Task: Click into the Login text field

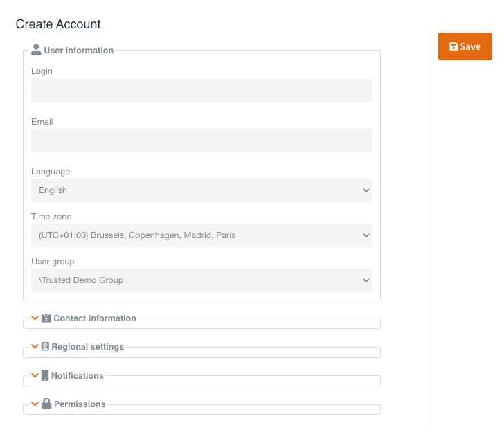Action: tap(201, 90)
